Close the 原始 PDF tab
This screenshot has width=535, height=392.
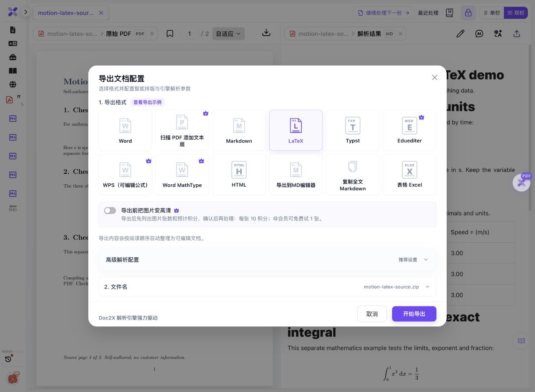pyautogui.click(x=152, y=34)
